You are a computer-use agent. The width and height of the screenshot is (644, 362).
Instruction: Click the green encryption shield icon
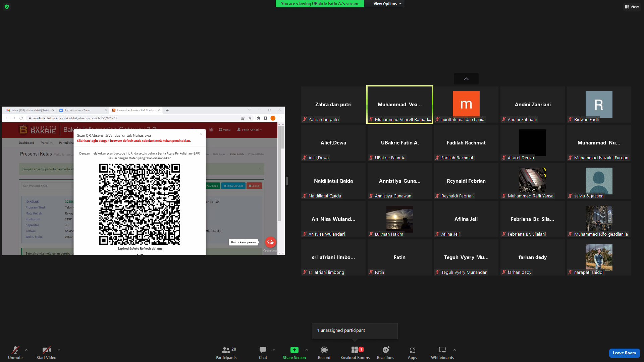click(7, 7)
